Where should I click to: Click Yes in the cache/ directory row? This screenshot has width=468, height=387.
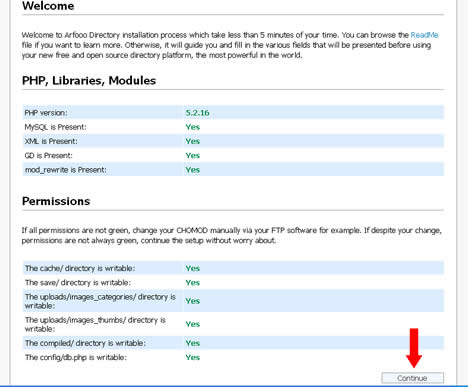193,268
